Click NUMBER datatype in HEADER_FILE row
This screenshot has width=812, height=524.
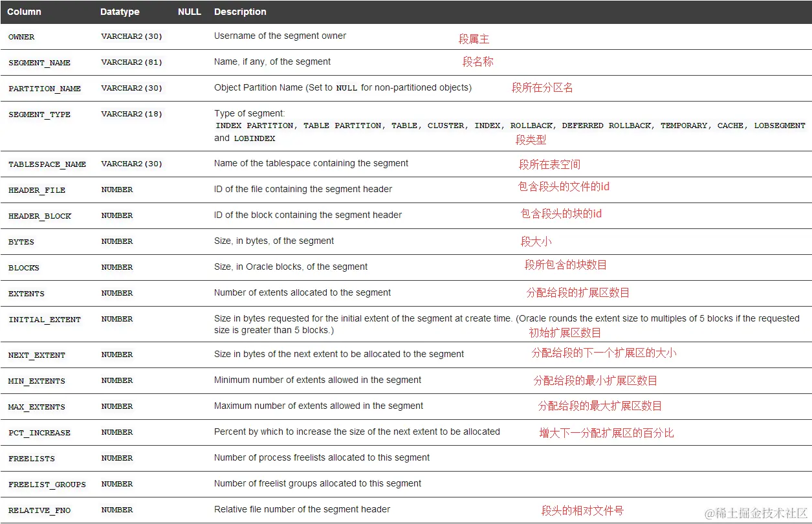(117, 190)
